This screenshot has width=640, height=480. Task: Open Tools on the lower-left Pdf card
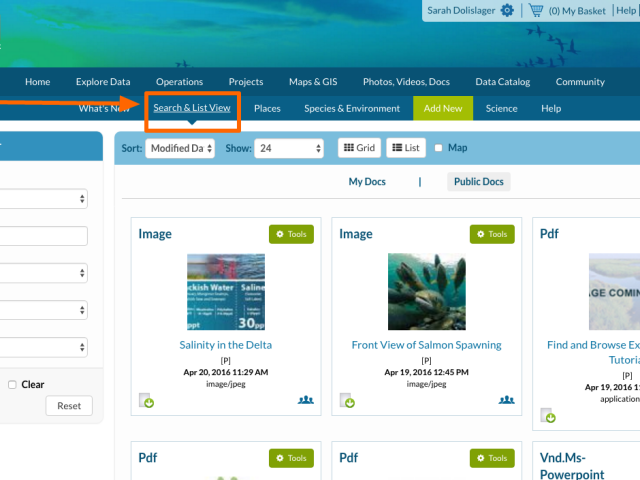pyautogui.click(x=291, y=458)
